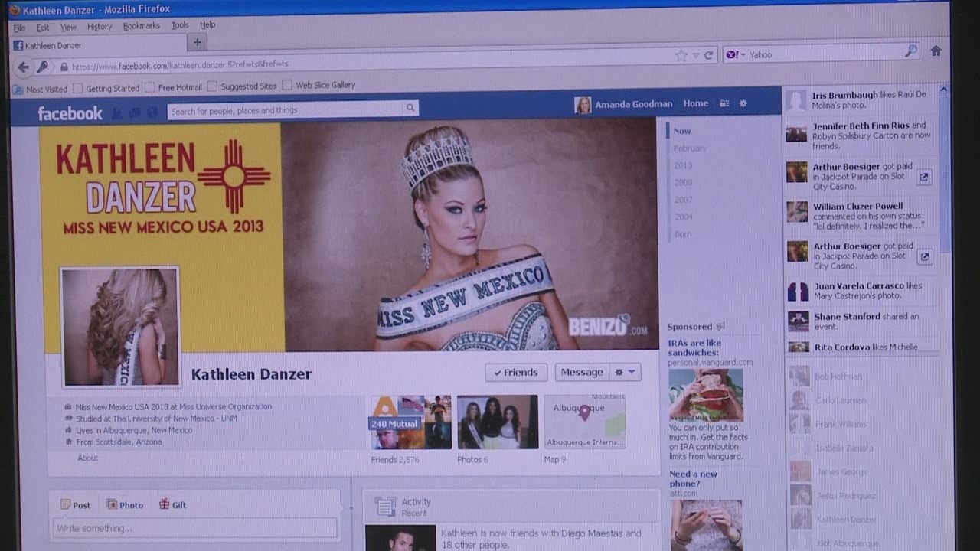Image resolution: width=980 pixels, height=551 pixels.
Task: Click the ticker scrollbar up arrow
Action: point(943,90)
